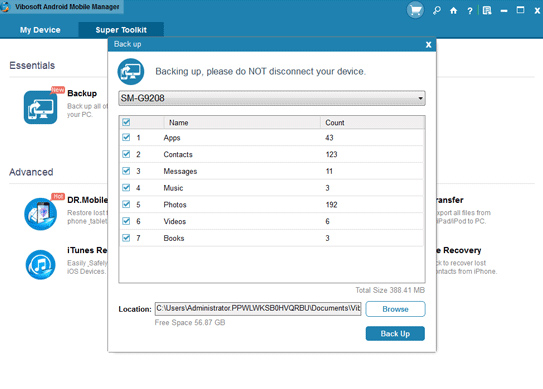This screenshot has height=389, width=543.
Task: Click the Contacts count value 123
Action: pyautogui.click(x=331, y=154)
